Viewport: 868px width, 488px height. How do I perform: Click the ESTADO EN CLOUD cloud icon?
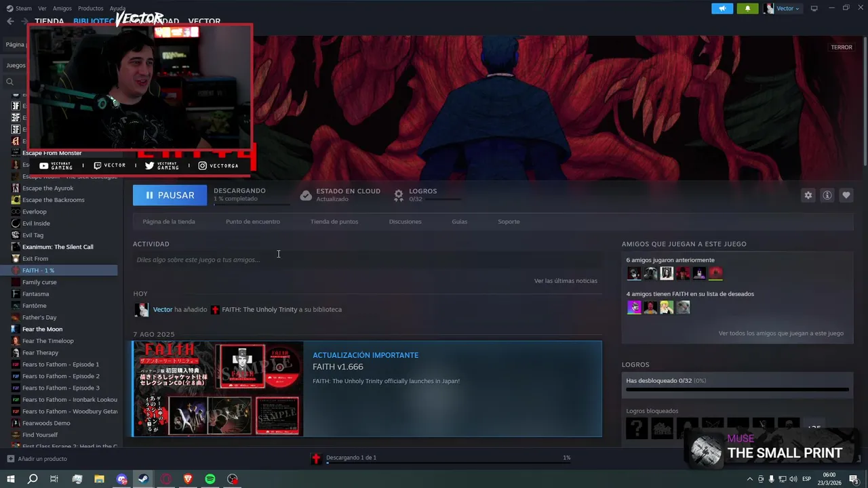coord(306,195)
